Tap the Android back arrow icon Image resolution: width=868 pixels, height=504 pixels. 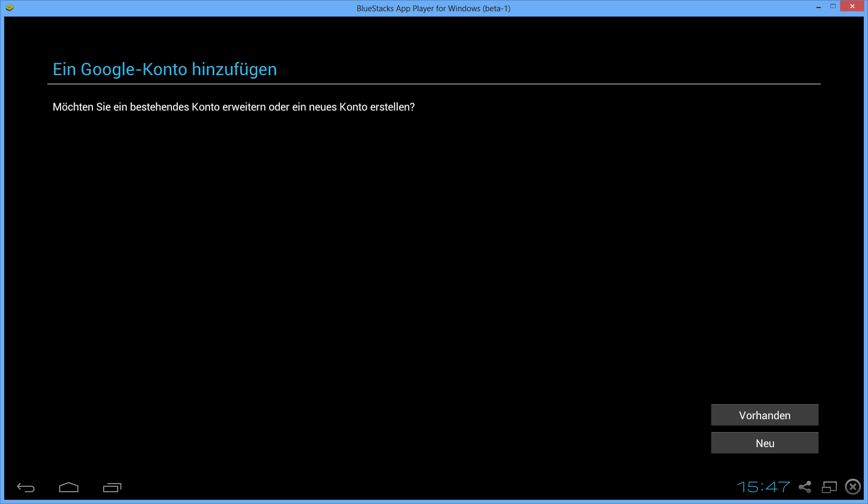click(x=26, y=487)
